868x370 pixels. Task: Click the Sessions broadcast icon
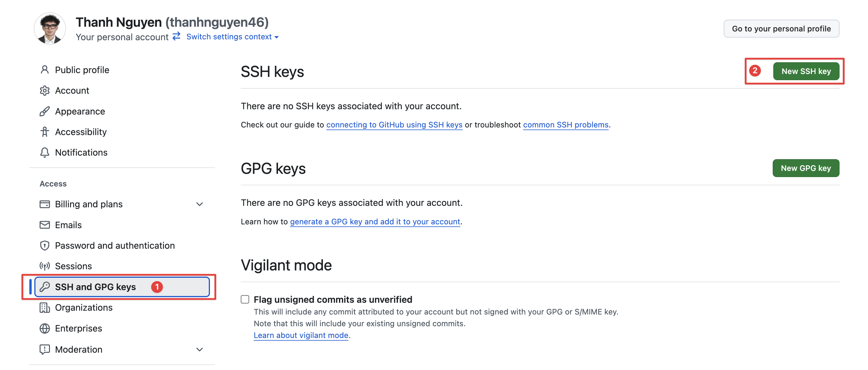coord(45,266)
